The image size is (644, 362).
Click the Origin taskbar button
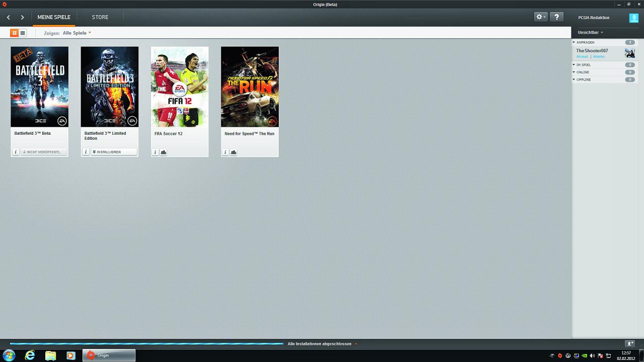[109, 355]
